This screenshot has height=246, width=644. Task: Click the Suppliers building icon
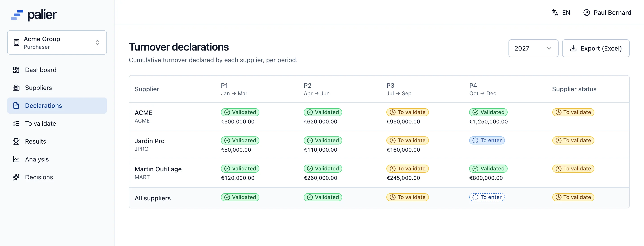click(x=16, y=88)
